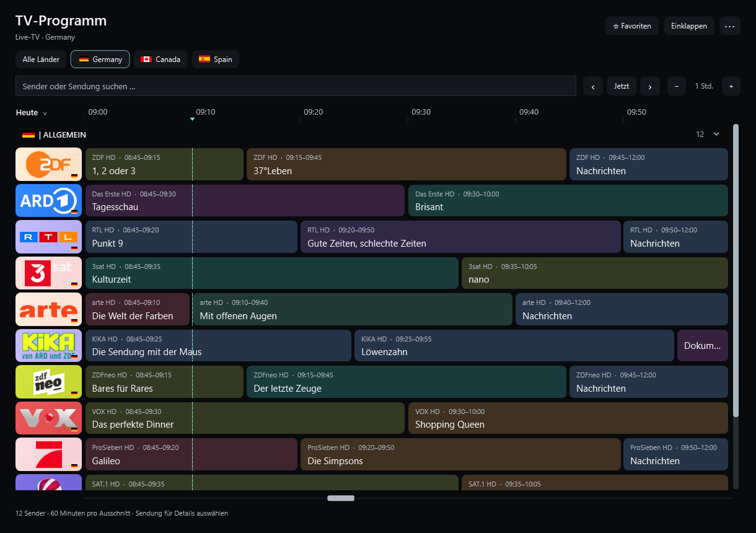Viewport: 756px width, 533px height.
Task: Select the Alle Länder filter
Action: click(41, 59)
